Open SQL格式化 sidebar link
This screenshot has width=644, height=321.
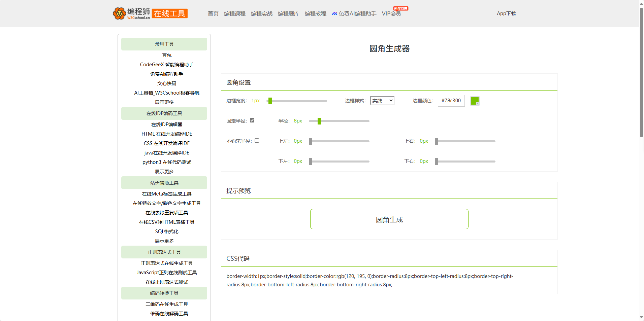click(x=167, y=231)
